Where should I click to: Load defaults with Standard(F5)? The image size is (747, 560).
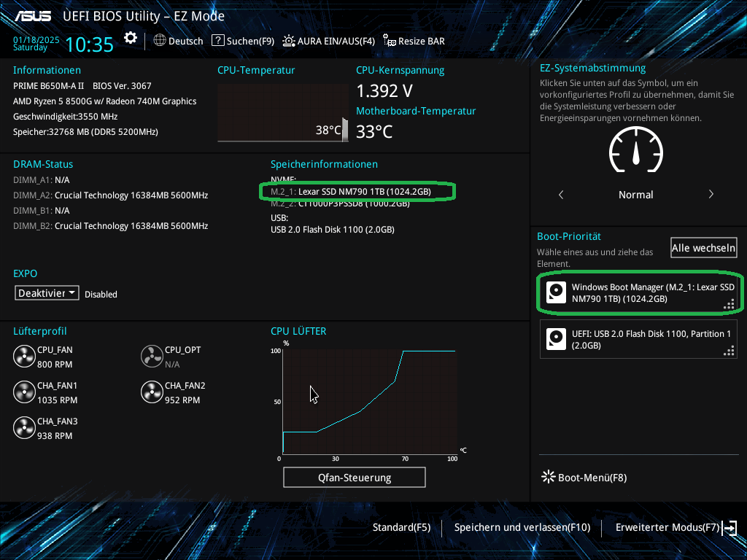coord(402,527)
